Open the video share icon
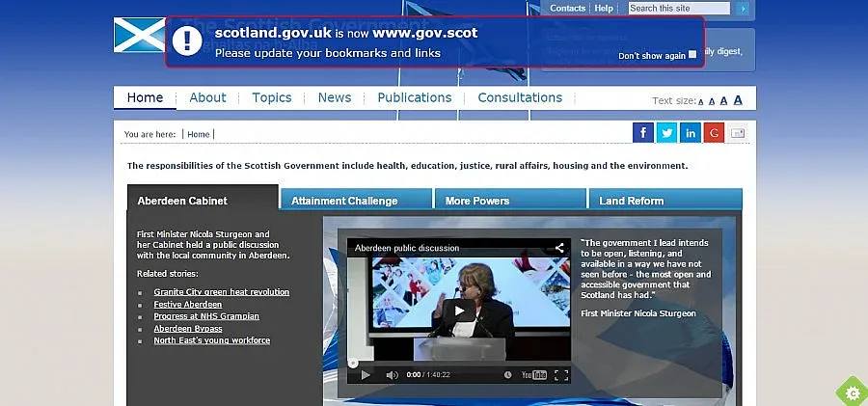The width and height of the screenshot is (868, 406). coord(558,248)
